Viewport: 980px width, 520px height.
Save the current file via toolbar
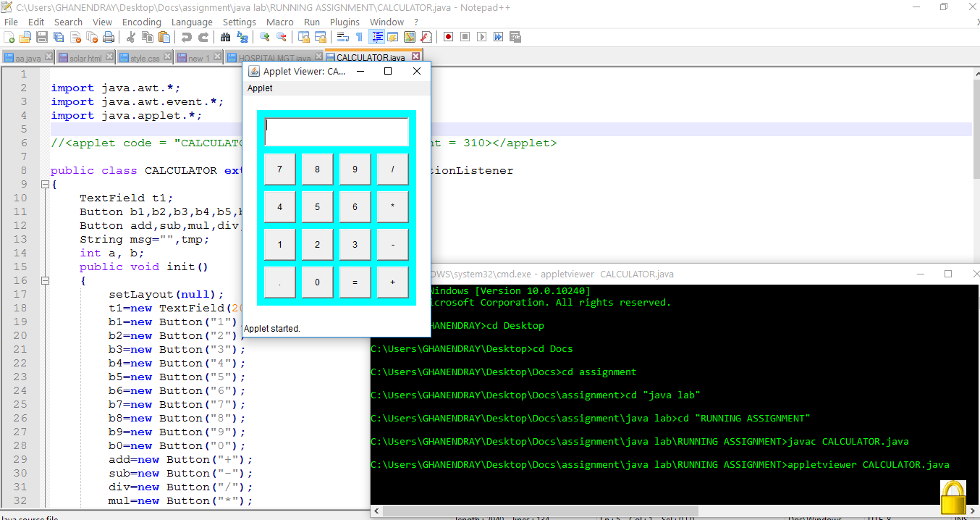pyautogui.click(x=42, y=37)
